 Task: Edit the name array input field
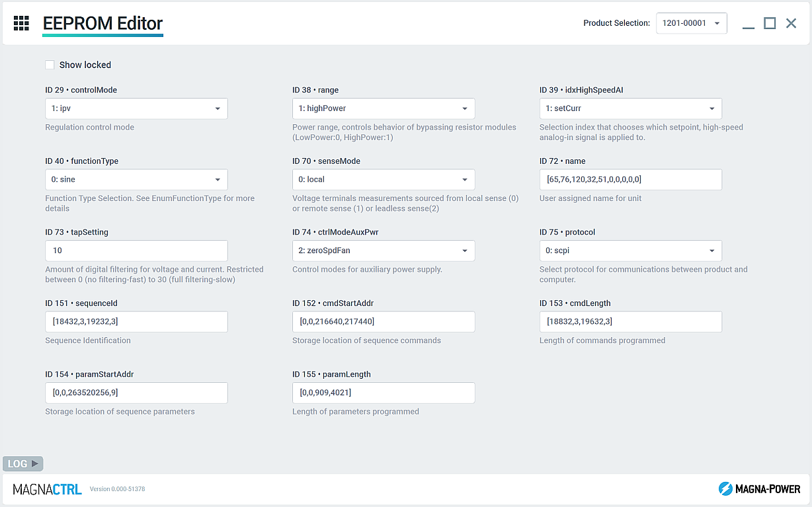click(630, 179)
